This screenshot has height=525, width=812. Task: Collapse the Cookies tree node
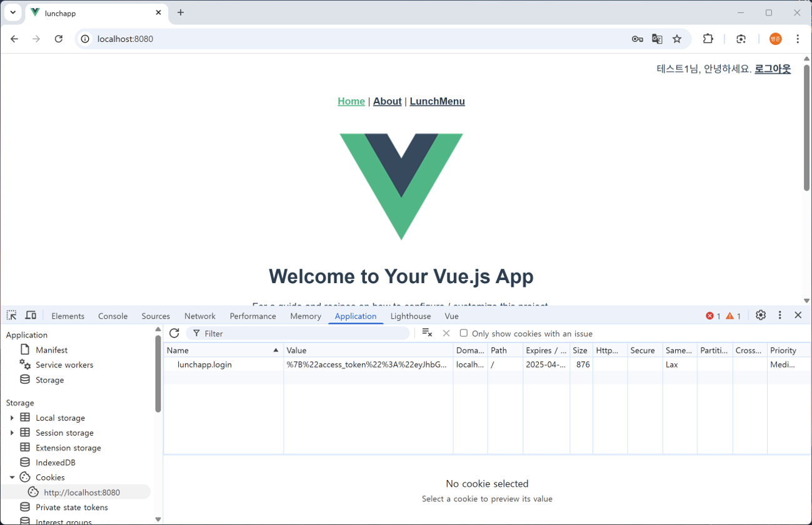click(12, 477)
